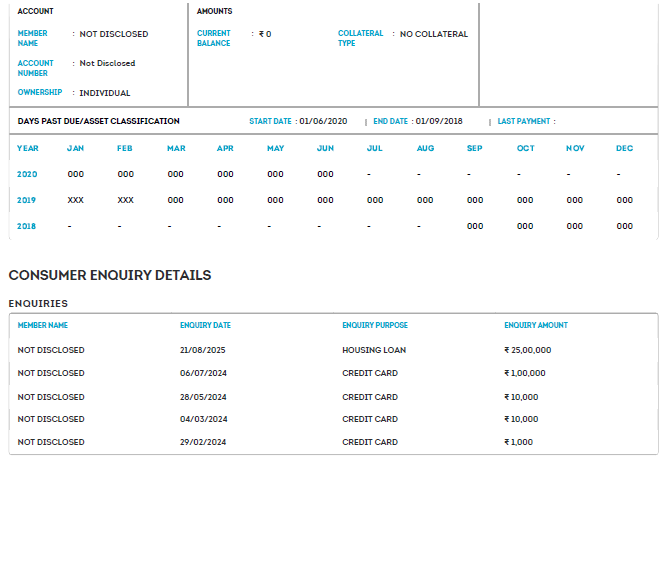Viewport: 668px width, 588px height.
Task: Click the 2019 year row label
Action: (27, 200)
